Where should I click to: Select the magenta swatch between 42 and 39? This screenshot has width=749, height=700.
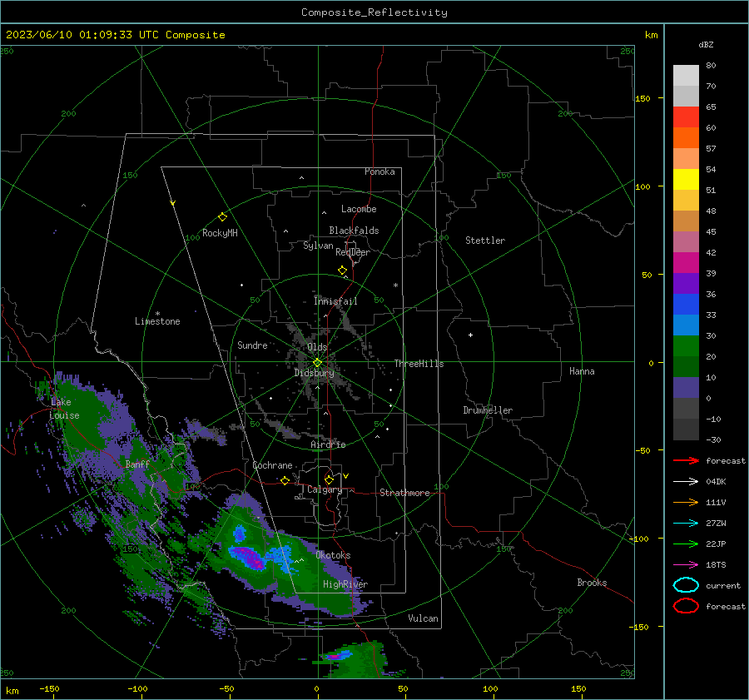(686, 262)
